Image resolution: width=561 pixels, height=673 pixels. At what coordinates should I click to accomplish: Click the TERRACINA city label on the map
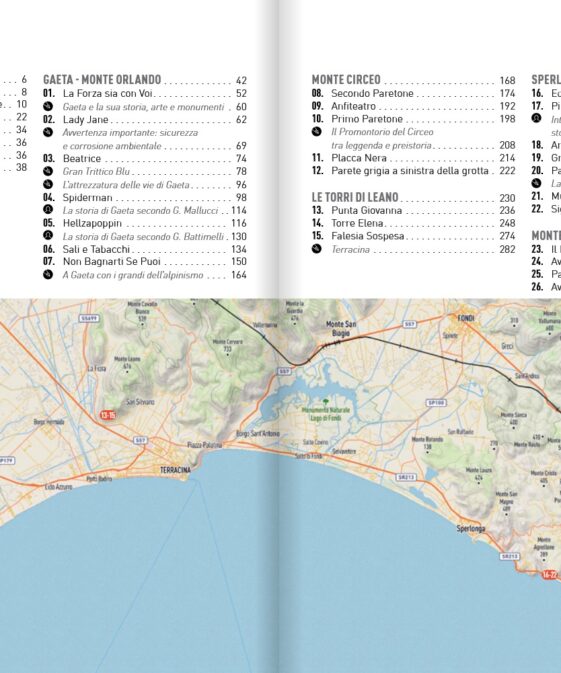click(x=175, y=470)
